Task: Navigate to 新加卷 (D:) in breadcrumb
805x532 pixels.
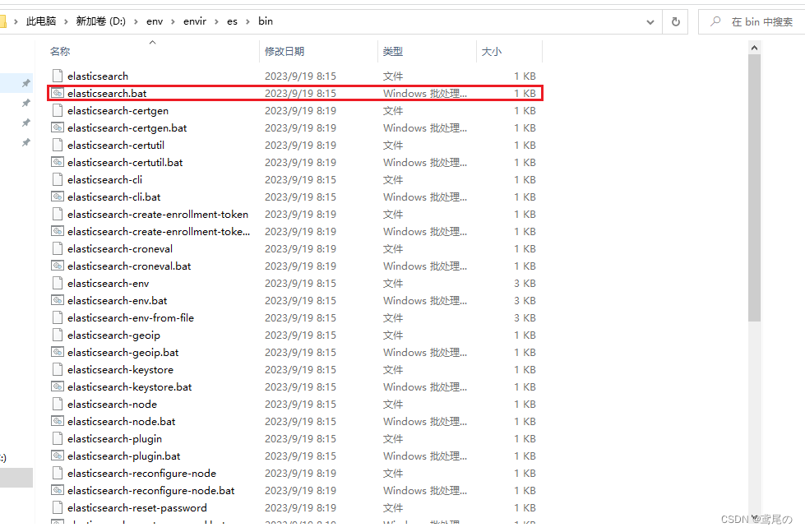Action: 100,21
